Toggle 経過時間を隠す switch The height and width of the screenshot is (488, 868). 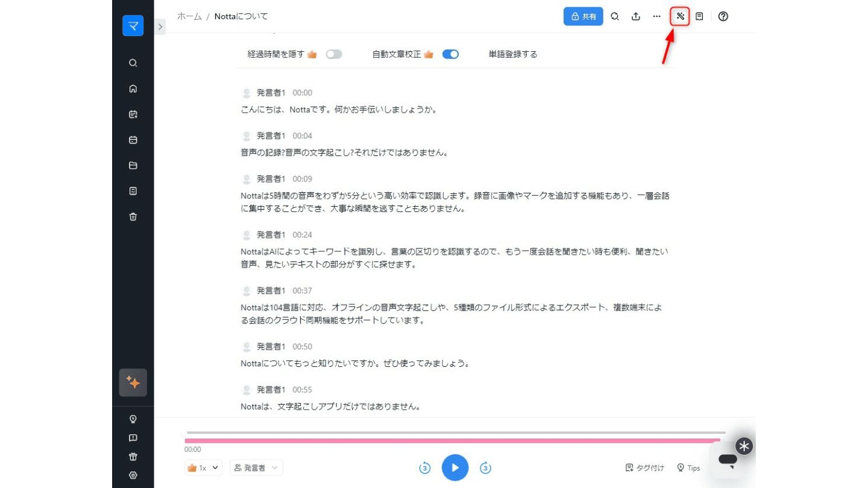tap(334, 54)
